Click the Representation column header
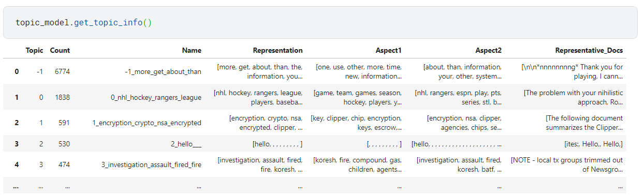This screenshot has width=644, height=195. [277, 50]
